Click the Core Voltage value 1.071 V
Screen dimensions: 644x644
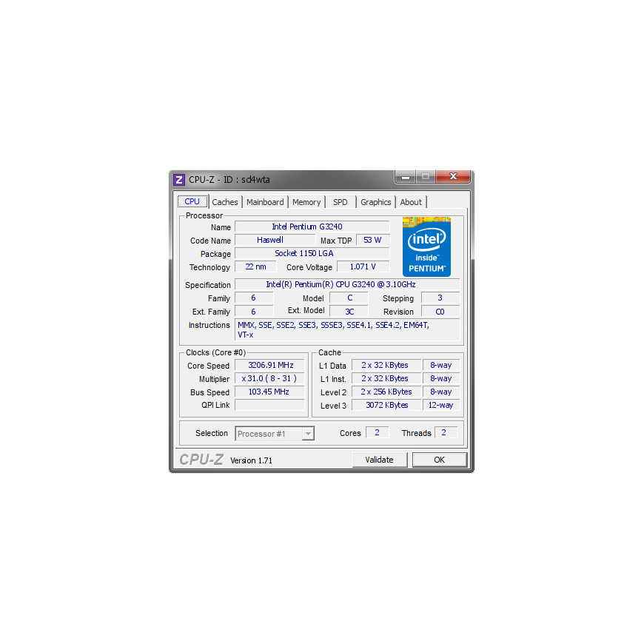pos(363,266)
